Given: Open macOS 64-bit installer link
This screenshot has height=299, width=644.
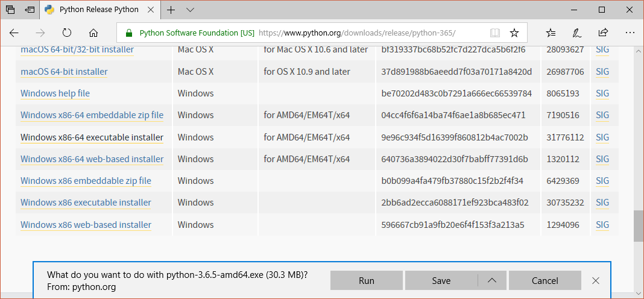Looking at the screenshot, I should [64, 72].
